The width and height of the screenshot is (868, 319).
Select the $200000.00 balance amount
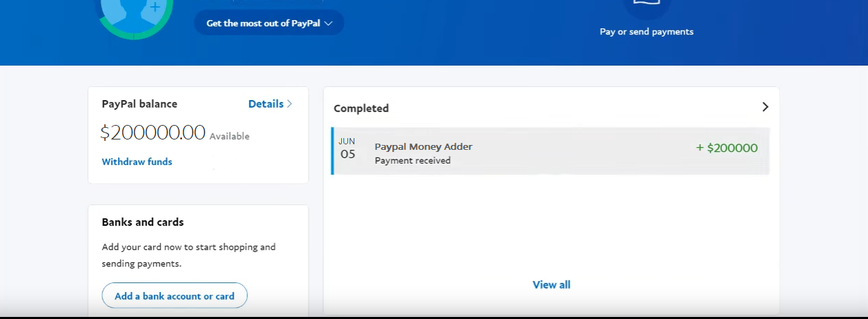(153, 133)
